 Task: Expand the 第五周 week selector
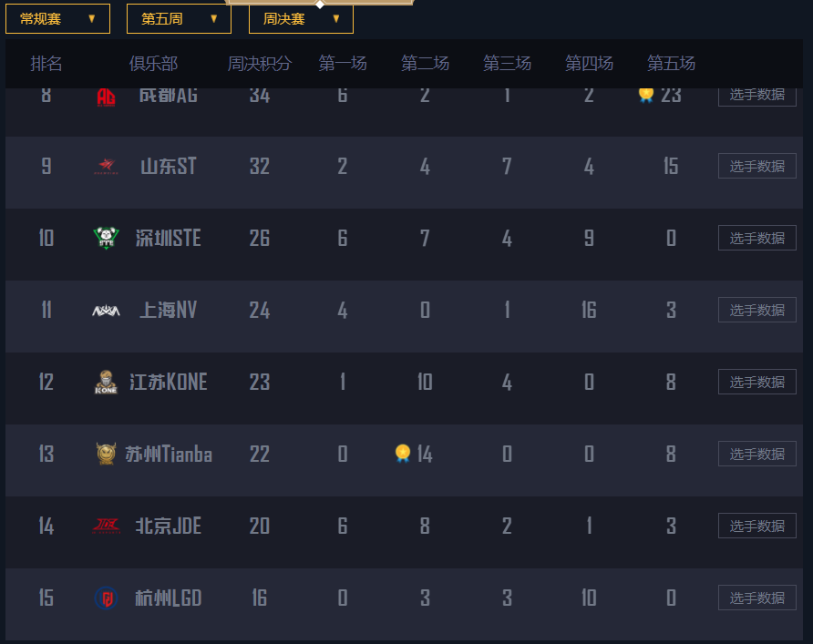(179, 19)
